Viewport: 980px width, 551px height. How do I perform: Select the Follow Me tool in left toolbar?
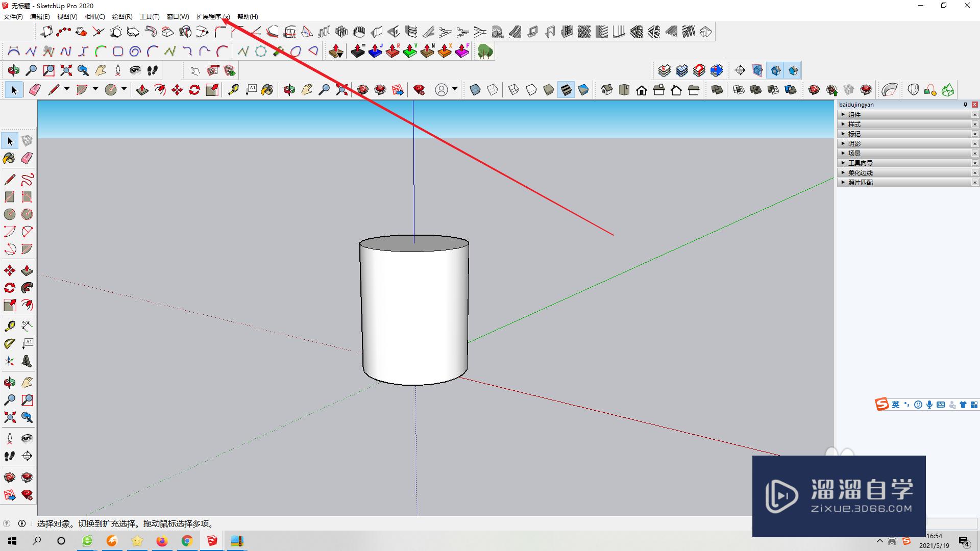(x=27, y=288)
